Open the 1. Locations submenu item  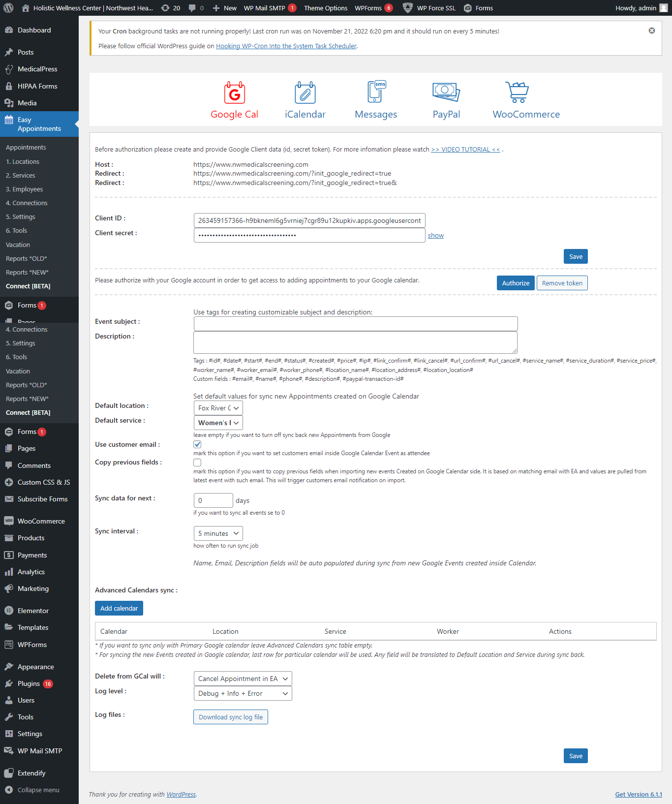click(x=23, y=161)
